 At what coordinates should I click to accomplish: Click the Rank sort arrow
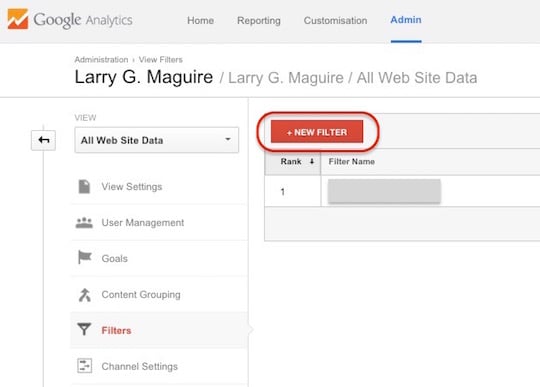312,161
